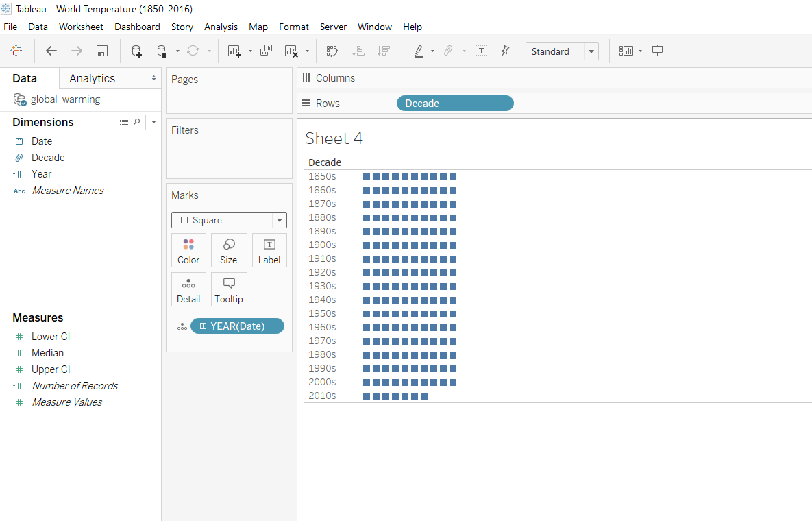Click the Swap rows and columns icon
812x521 pixels.
pyautogui.click(x=332, y=51)
